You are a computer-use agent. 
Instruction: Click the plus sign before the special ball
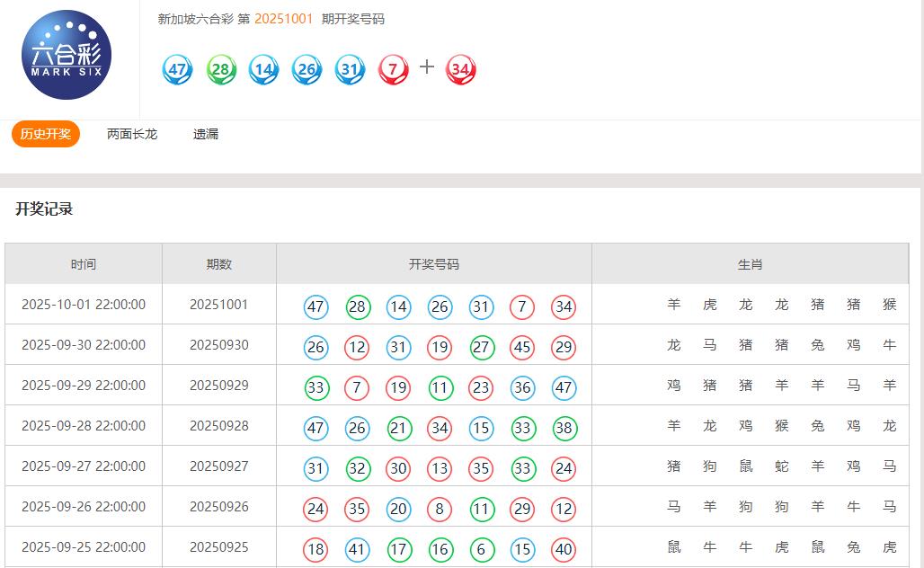427,67
